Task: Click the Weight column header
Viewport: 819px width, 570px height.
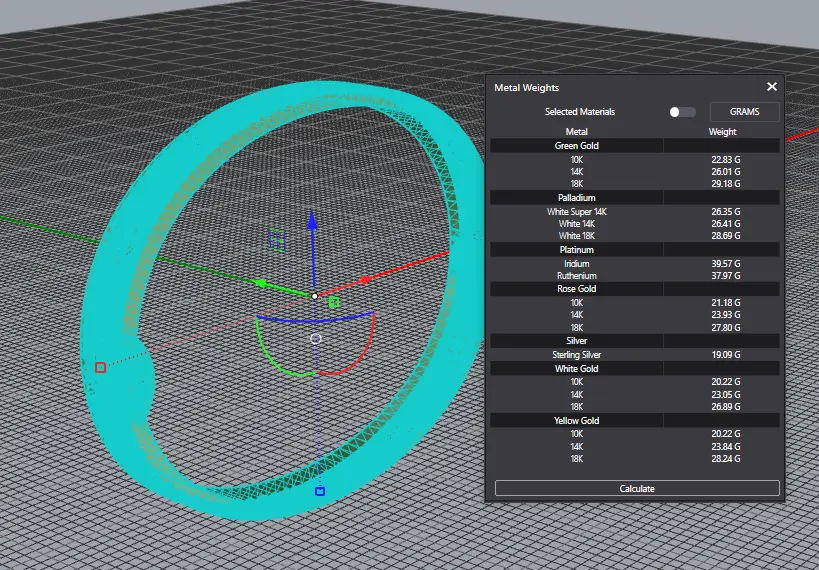Action: [722, 132]
